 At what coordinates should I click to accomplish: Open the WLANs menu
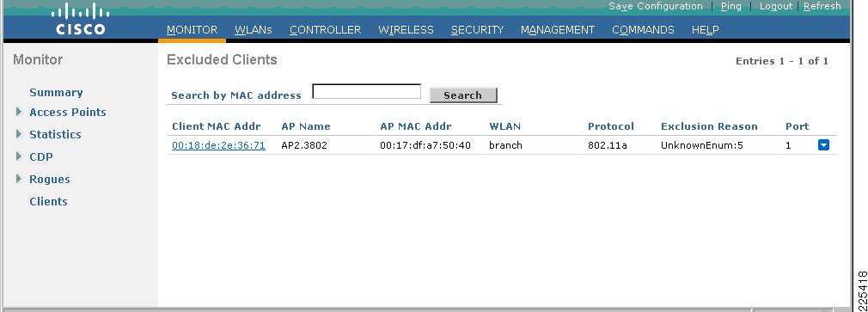(x=254, y=30)
